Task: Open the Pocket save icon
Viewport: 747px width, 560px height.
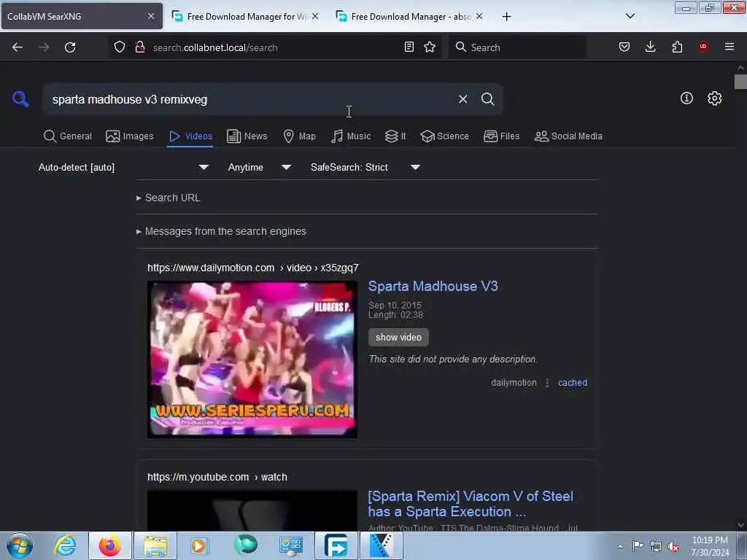Action: pyautogui.click(x=624, y=47)
